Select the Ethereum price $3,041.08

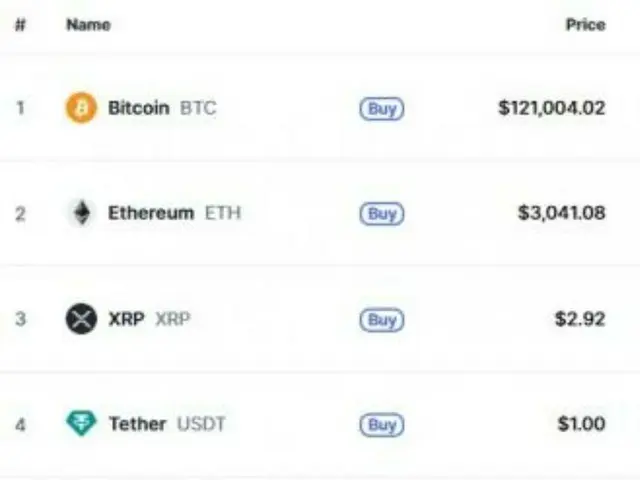tap(561, 213)
